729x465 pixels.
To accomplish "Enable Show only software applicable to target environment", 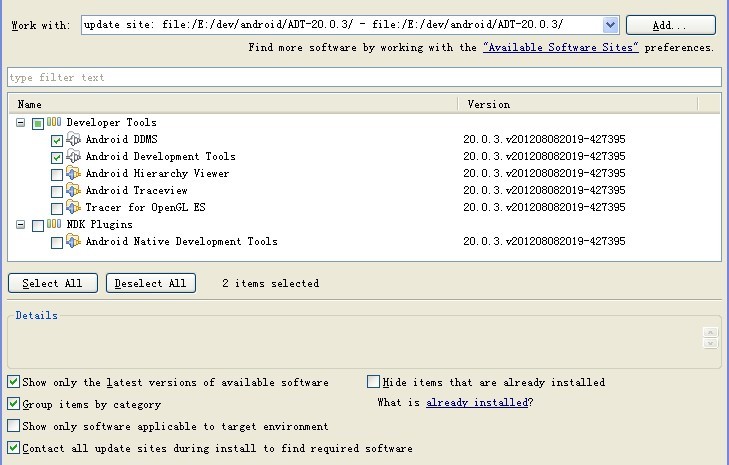I will coord(13,425).
